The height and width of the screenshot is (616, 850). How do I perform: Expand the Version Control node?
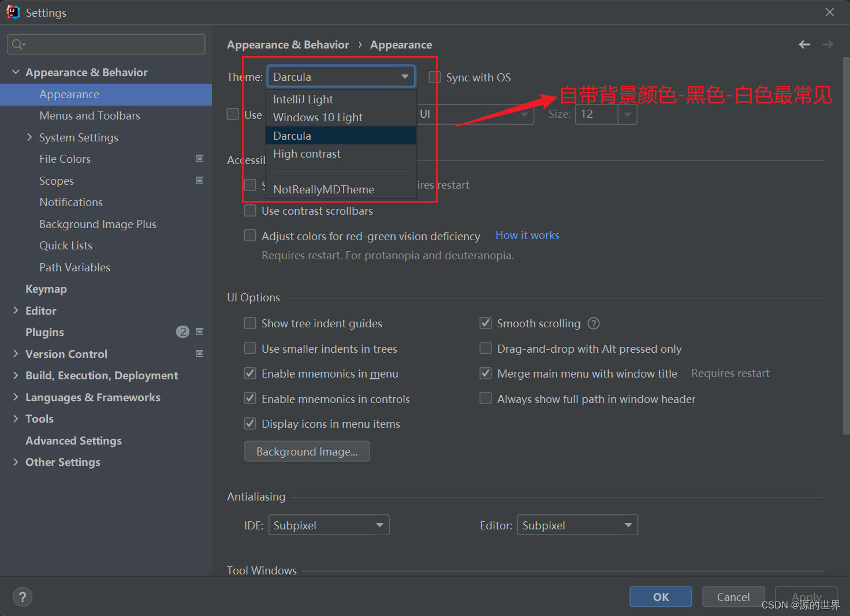pos(16,353)
